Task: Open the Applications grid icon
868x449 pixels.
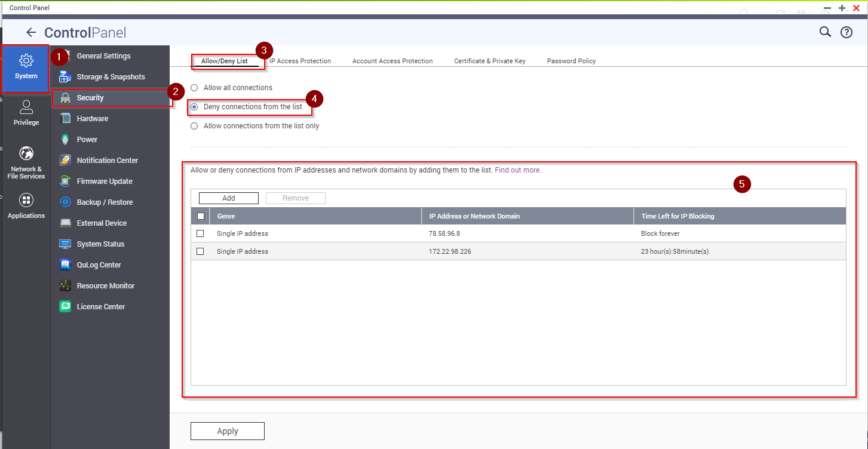Action: pyautogui.click(x=26, y=200)
